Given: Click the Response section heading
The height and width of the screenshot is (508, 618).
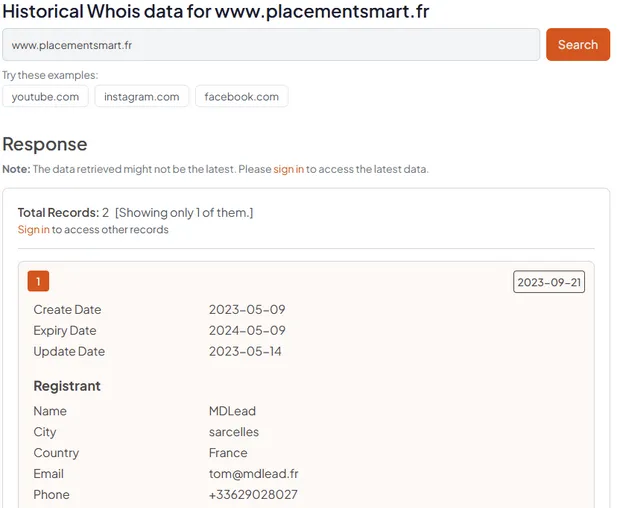Looking at the screenshot, I should click(x=45, y=144).
